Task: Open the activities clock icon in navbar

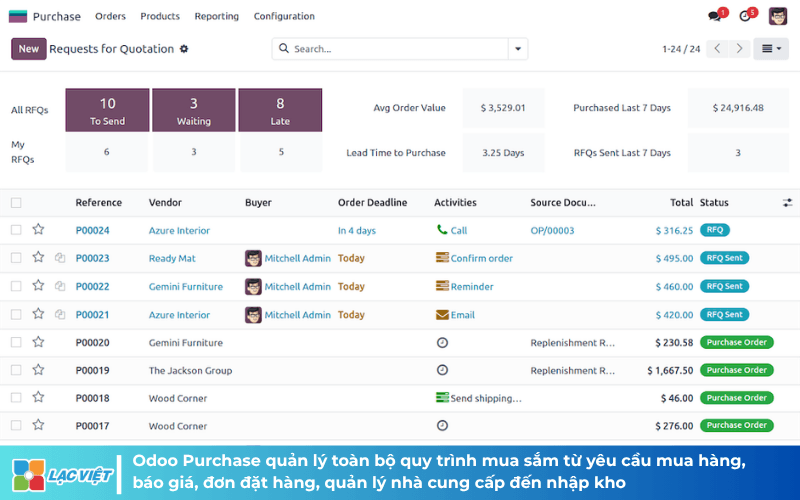Action: point(744,16)
